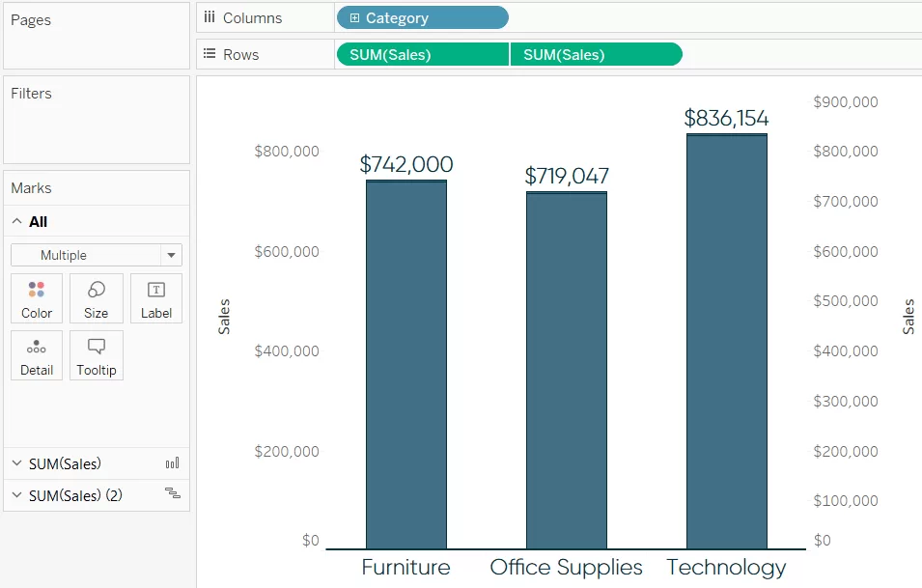The height and width of the screenshot is (588, 922).
Task: Select the second SUM(Sales) pill on Rows
Action: pos(596,55)
